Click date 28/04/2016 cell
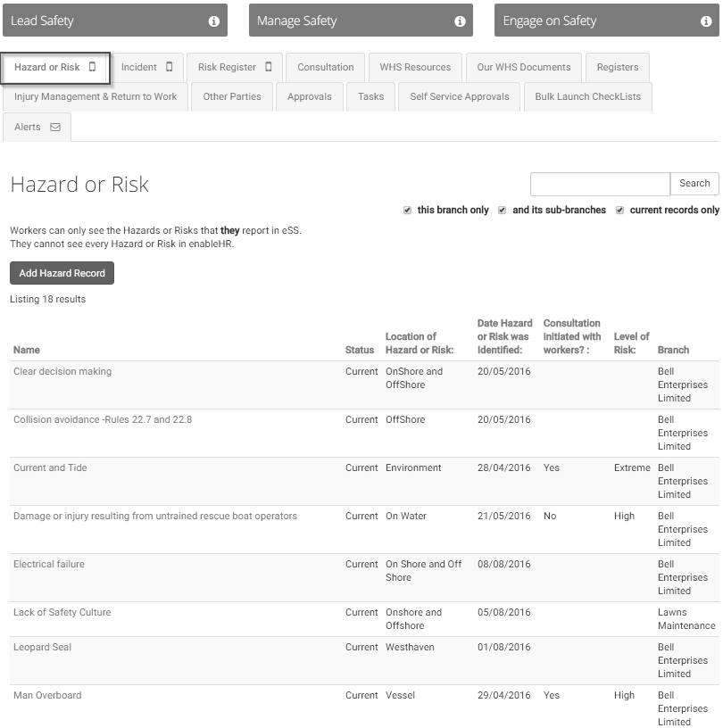Image resolution: width=723 pixels, height=728 pixels. [503, 468]
